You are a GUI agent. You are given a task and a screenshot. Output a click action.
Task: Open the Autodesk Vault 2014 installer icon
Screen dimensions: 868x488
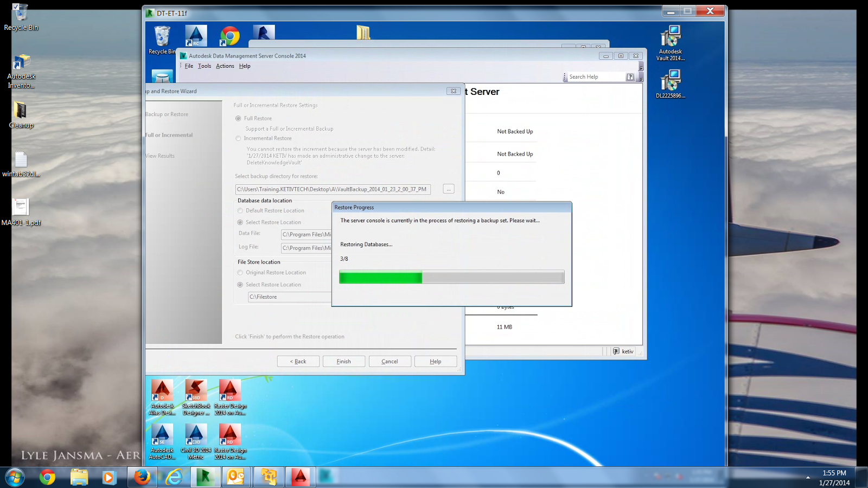(671, 43)
